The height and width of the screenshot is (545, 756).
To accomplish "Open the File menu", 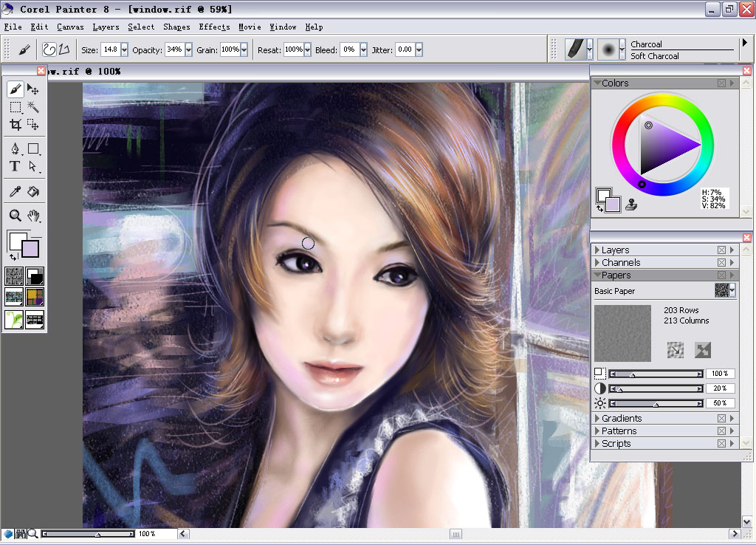I will 13,27.
